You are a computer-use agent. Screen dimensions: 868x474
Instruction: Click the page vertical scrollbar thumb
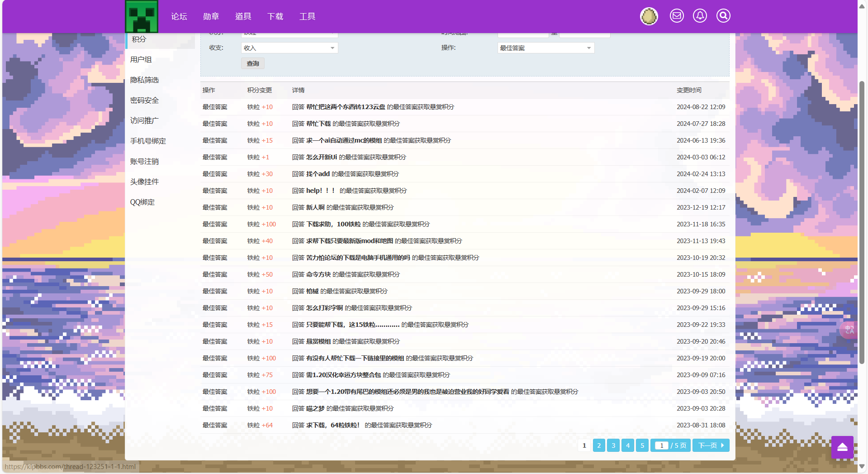pyautogui.click(x=862, y=222)
